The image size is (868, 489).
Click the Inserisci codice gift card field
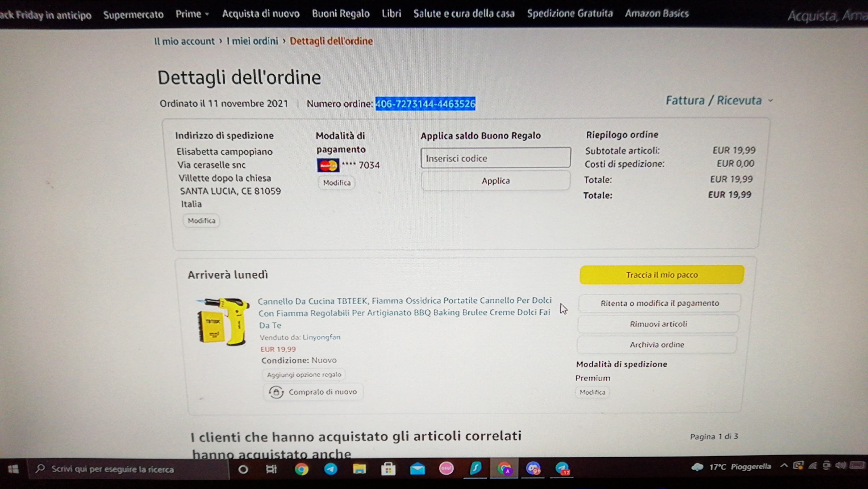pyautogui.click(x=495, y=158)
